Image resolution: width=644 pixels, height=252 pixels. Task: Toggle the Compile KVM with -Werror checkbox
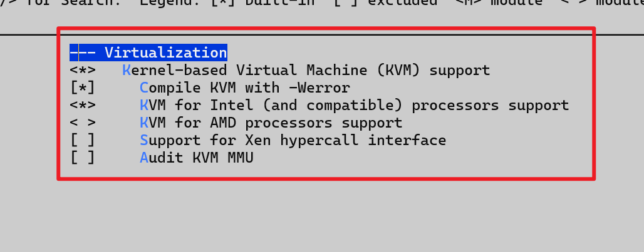pyautogui.click(x=82, y=88)
